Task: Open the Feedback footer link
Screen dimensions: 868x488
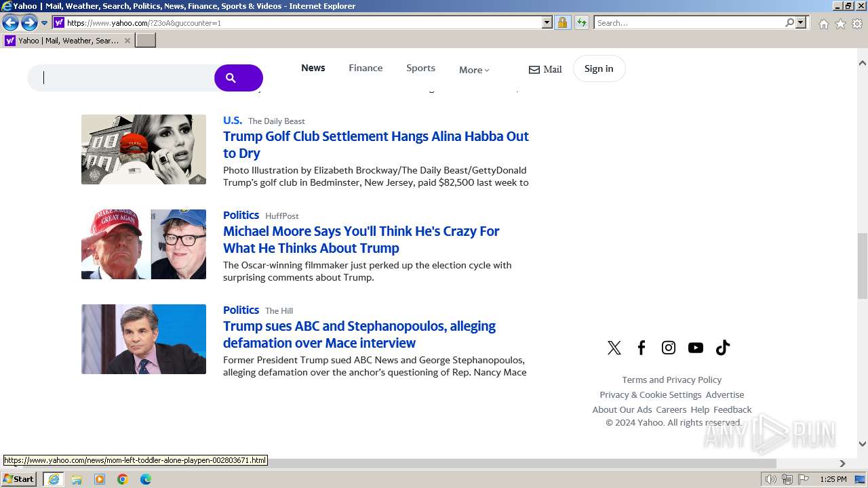Action: 732,409
